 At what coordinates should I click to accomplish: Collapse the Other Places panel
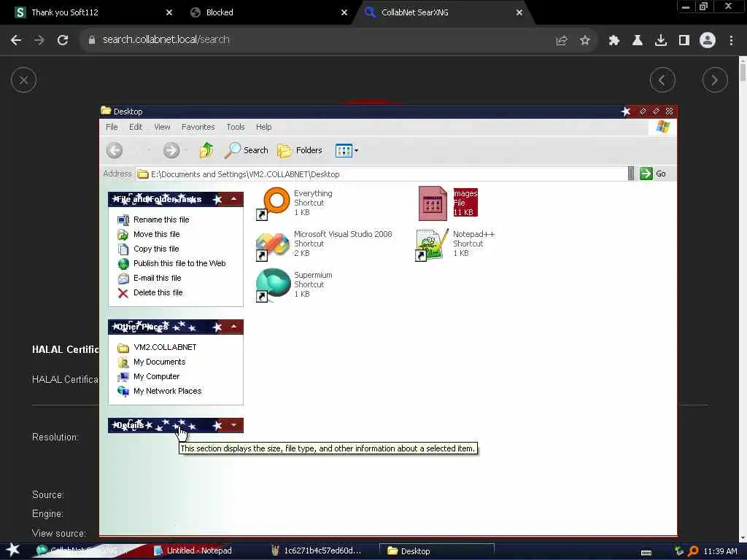(233, 327)
